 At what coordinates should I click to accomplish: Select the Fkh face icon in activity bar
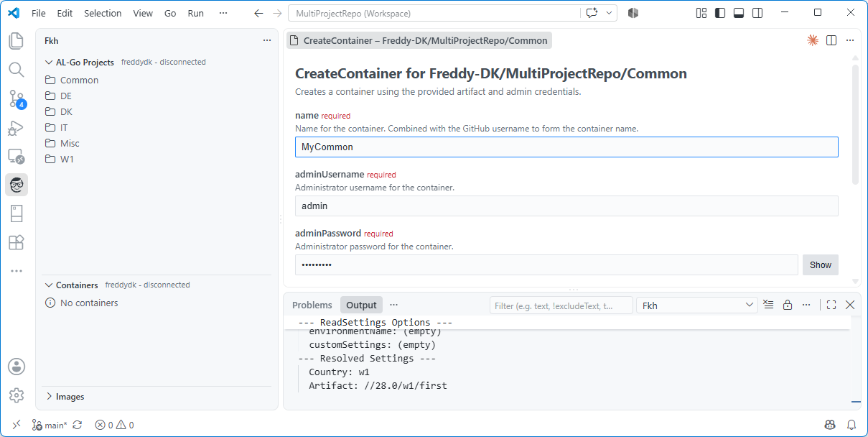pyautogui.click(x=17, y=185)
